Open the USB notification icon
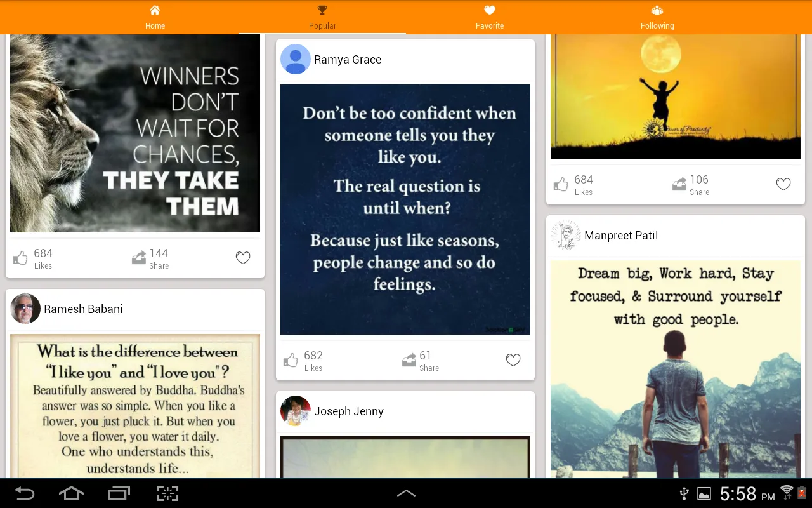 click(684, 493)
